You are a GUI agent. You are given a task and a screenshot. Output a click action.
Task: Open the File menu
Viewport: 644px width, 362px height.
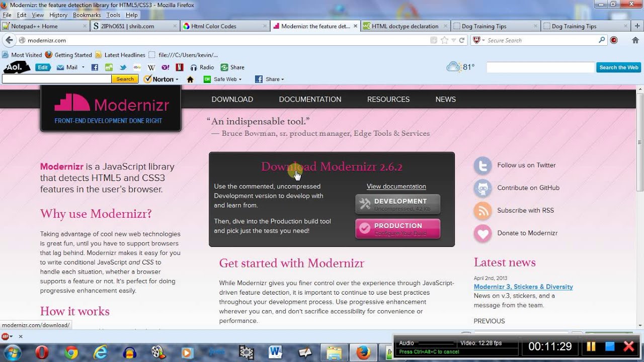point(7,15)
